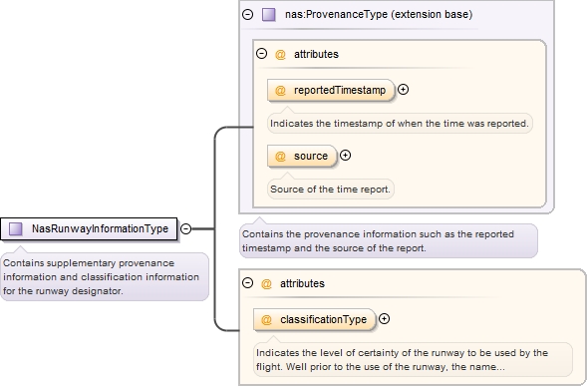Click 'Indicates the timestamp of when' annotation
This screenshot has width=588, height=387.
coord(400,123)
